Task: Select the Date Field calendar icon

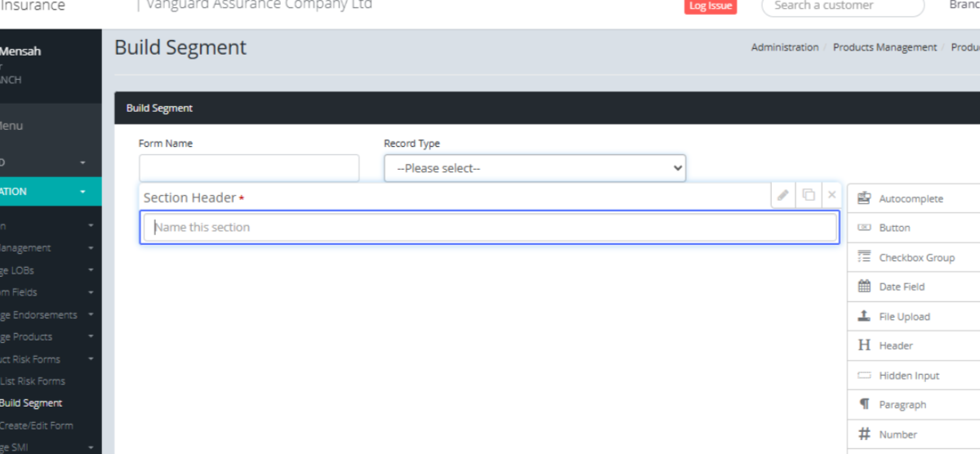Action: coord(864,287)
